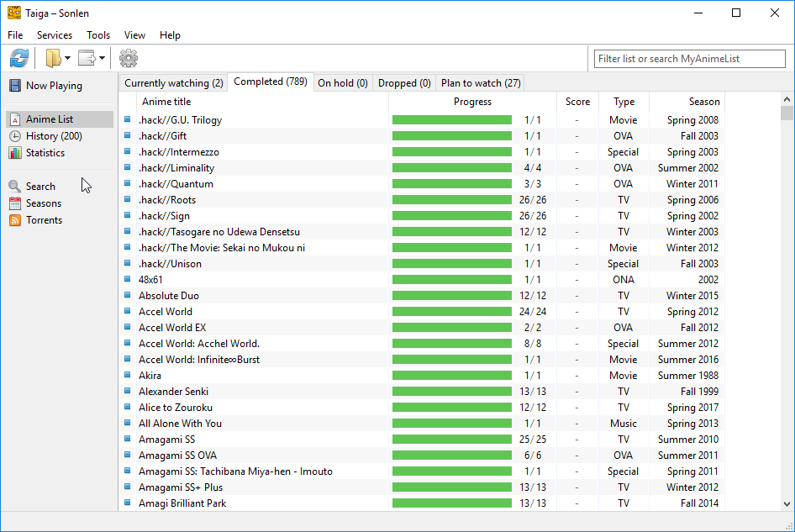Sort by Anime title column header
The width and height of the screenshot is (795, 532).
tap(262, 102)
